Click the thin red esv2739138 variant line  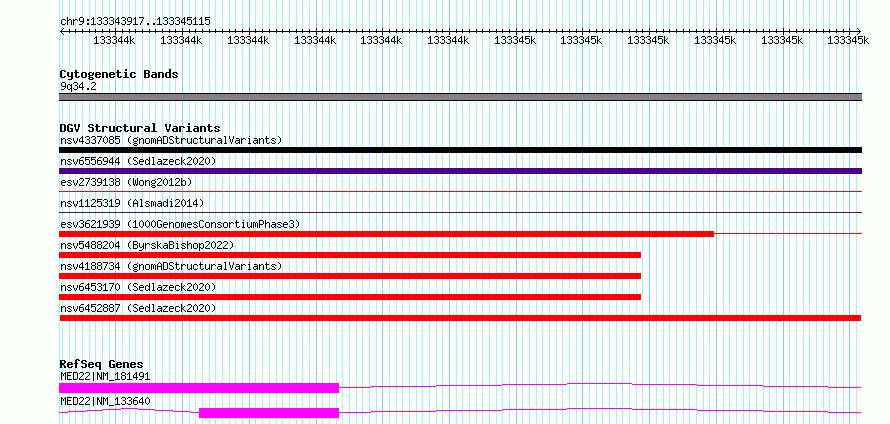coord(460,192)
